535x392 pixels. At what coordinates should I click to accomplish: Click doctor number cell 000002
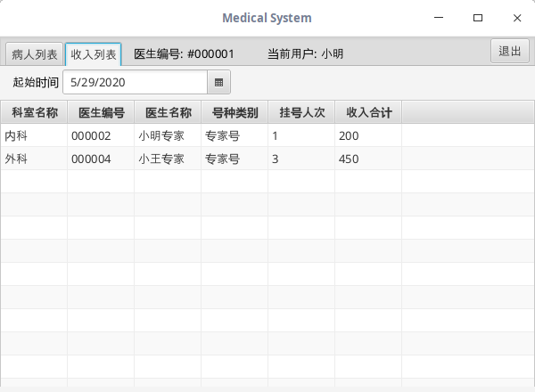coord(101,135)
